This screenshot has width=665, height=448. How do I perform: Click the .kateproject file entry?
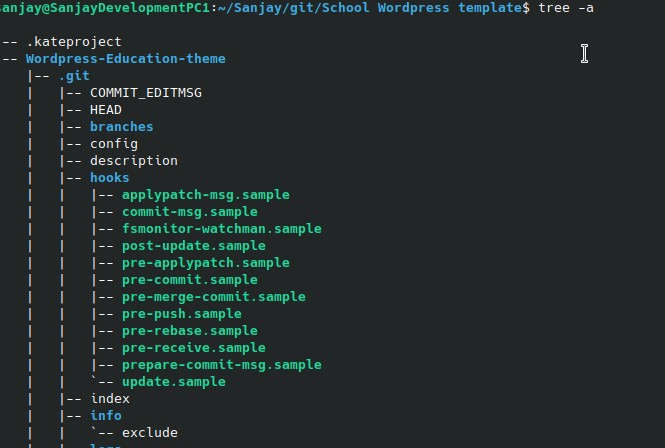point(74,42)
